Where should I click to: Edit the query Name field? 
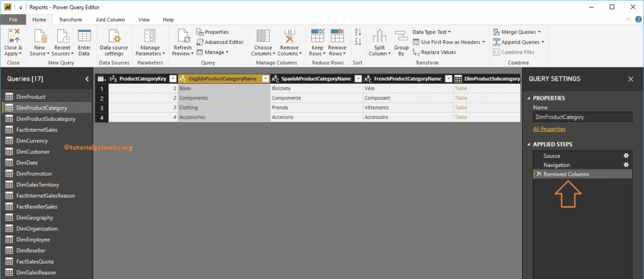click(x=582, y=117)
